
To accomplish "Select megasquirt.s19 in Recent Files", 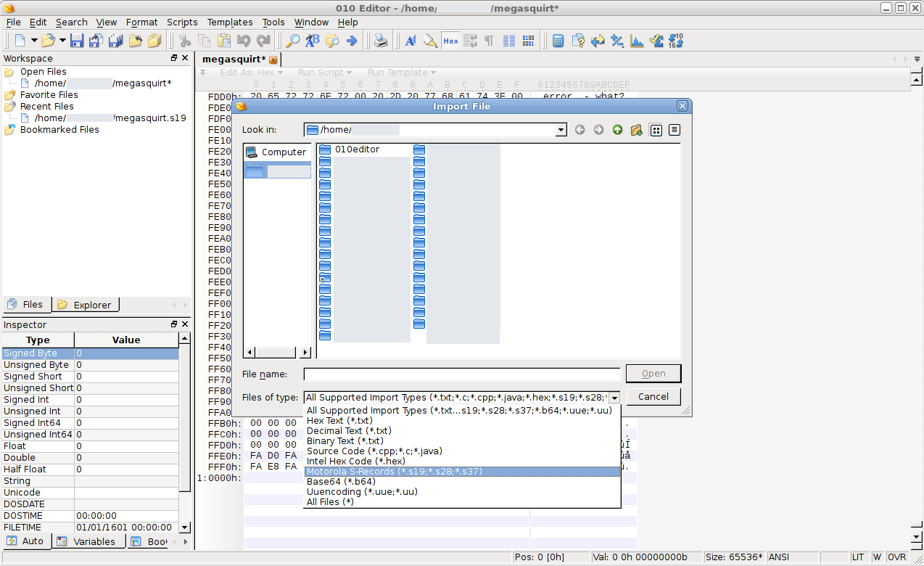I will [x=110, y=118].
